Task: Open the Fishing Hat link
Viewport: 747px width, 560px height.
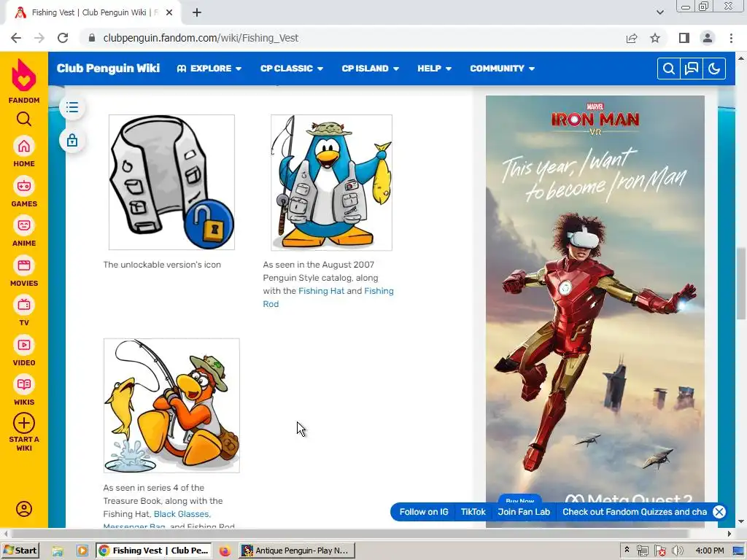Action: pyautogui.click(x=321, y=291)
